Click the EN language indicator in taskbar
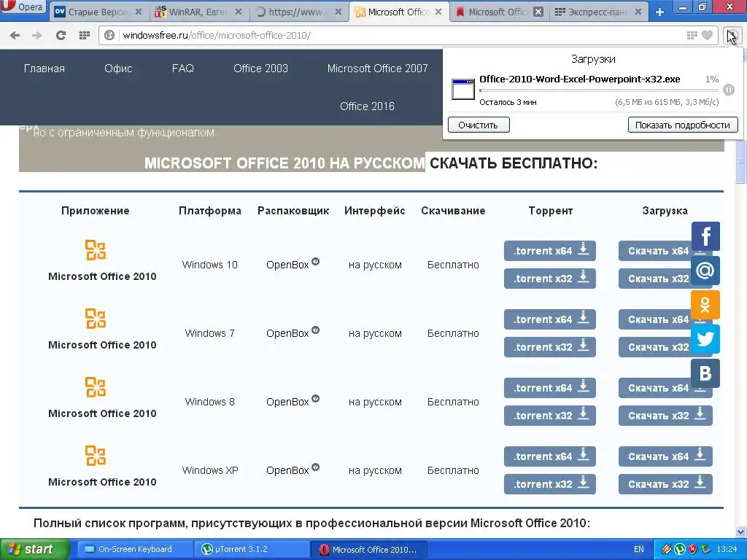The width and height of the screenshot is (747, 560). click(x=639, y=550)
